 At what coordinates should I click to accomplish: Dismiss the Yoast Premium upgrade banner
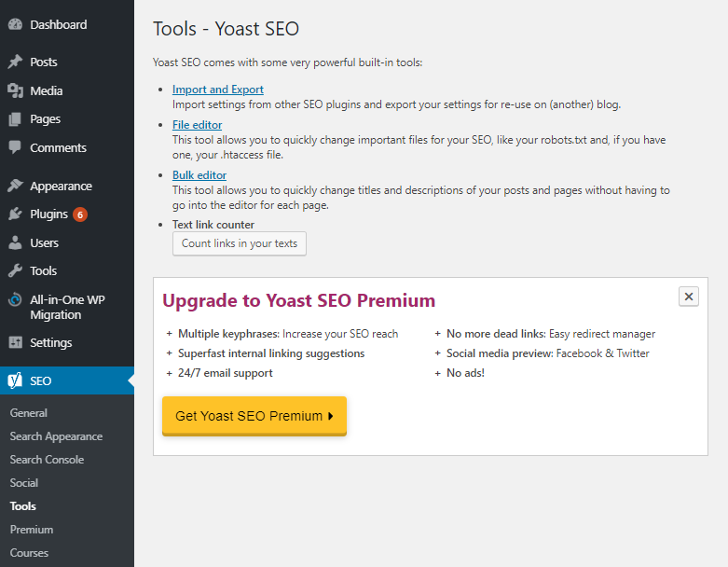point(689,297)
